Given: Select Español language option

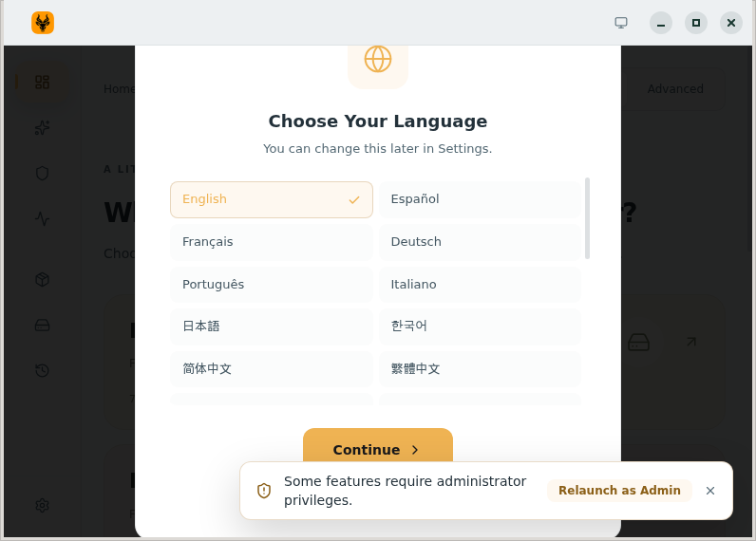Looking at the screenshot, I should click(481, 199).
